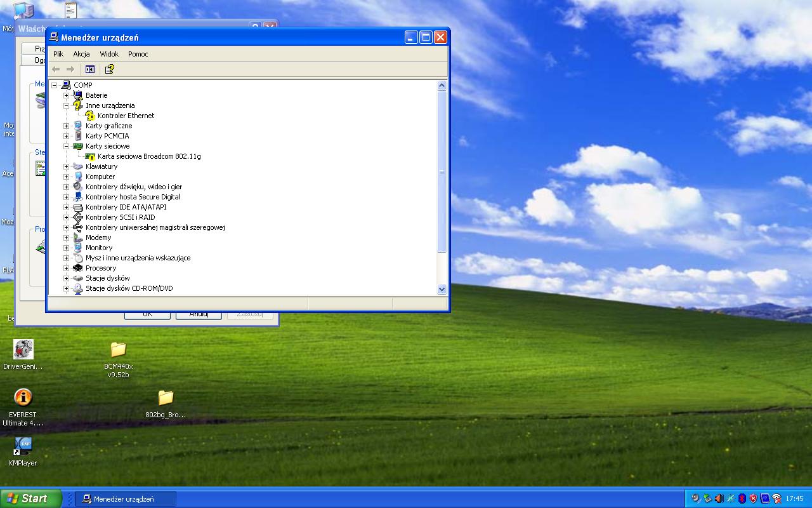Select the Kontrolery SCSI i RAID label
This screenshot has width=812, height=508.
[x=121, y=217]
